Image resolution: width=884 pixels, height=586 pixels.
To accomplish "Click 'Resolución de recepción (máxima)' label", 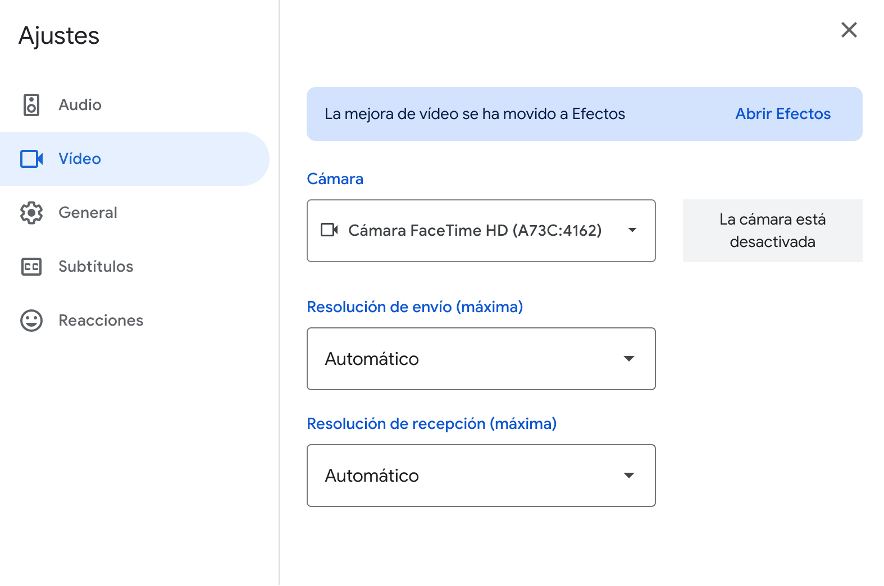I will pyautogui.click(x=432, y=424).
